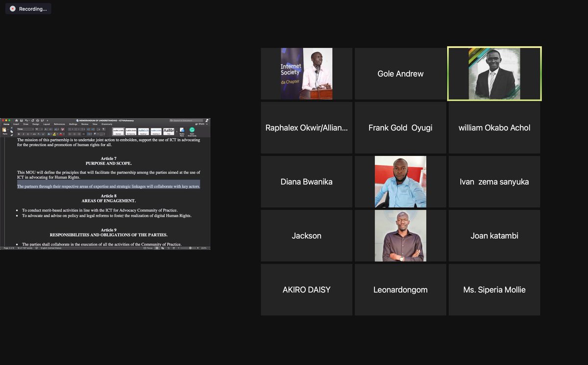Open the Layout ribbon tab

(47, 124)
